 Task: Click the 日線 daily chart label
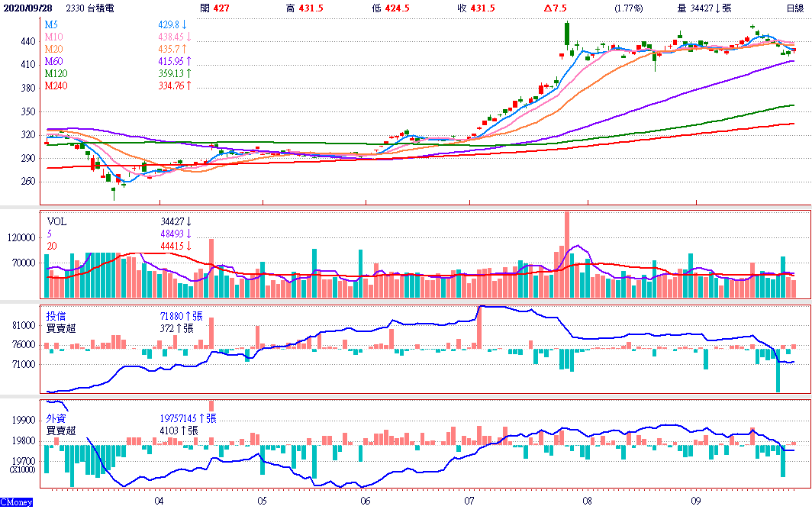click(x=795, y=8)
